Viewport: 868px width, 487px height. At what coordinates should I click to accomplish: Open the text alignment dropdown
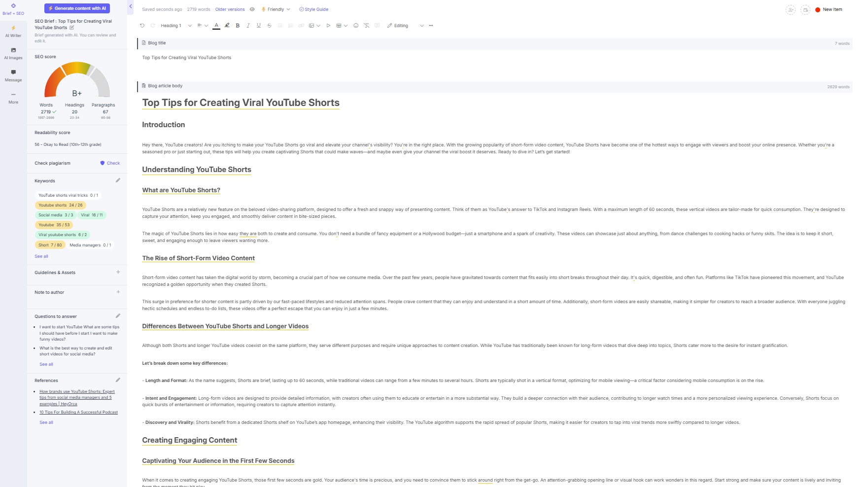coord(202,26)
